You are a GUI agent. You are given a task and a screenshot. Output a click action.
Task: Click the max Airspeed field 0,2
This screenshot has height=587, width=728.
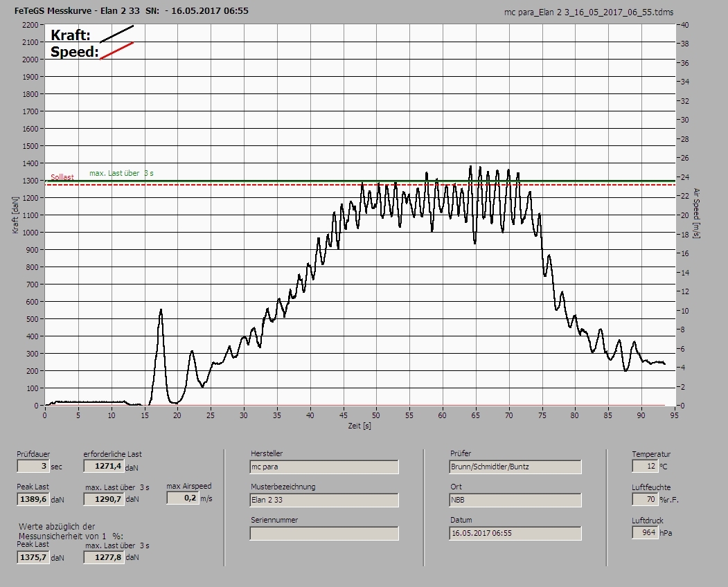tap(182, 498)
